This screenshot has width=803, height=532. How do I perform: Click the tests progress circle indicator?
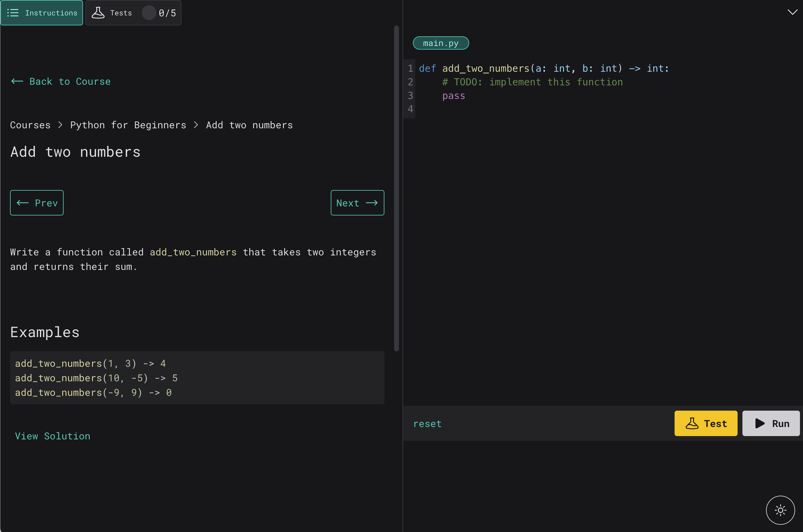point(148,13)
